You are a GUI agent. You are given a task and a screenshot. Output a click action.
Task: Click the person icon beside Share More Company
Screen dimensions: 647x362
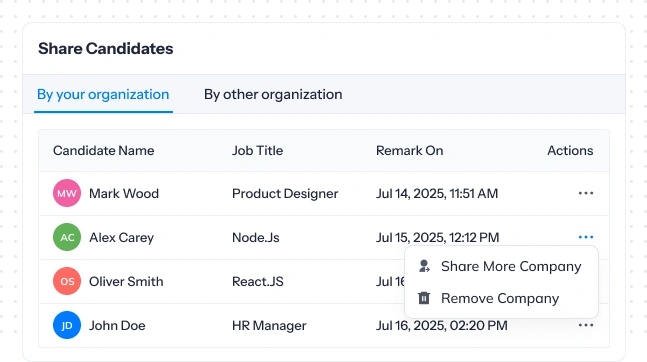point(424,266)
